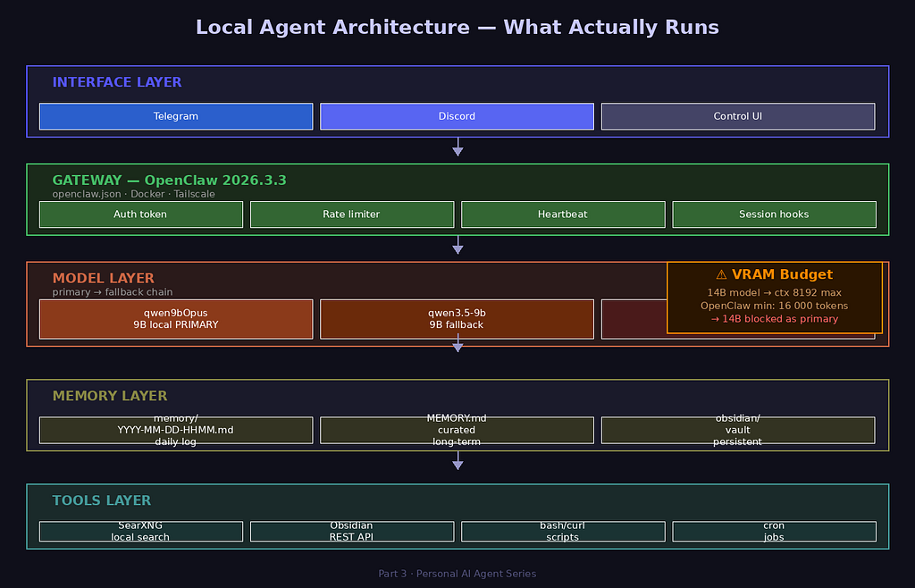Image resolution: width=915 pixels, height=588 pixels.
Task: Click the TOOLS LAYER heading
Action: point(102,500)
